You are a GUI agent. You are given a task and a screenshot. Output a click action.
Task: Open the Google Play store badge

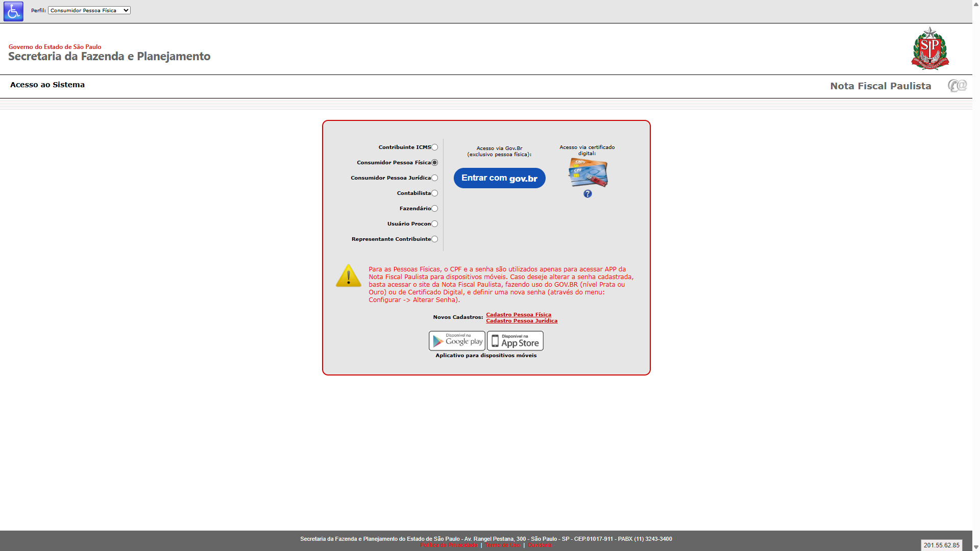coord(457,341)
